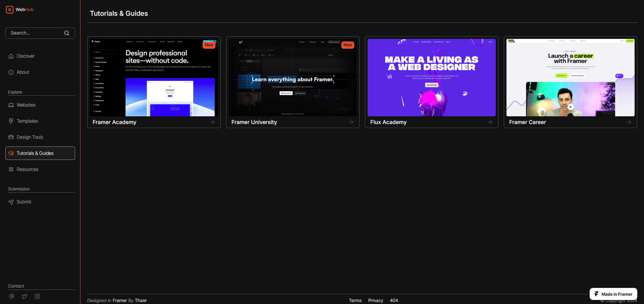Open the Instagram contact icon

click(37, 296)
